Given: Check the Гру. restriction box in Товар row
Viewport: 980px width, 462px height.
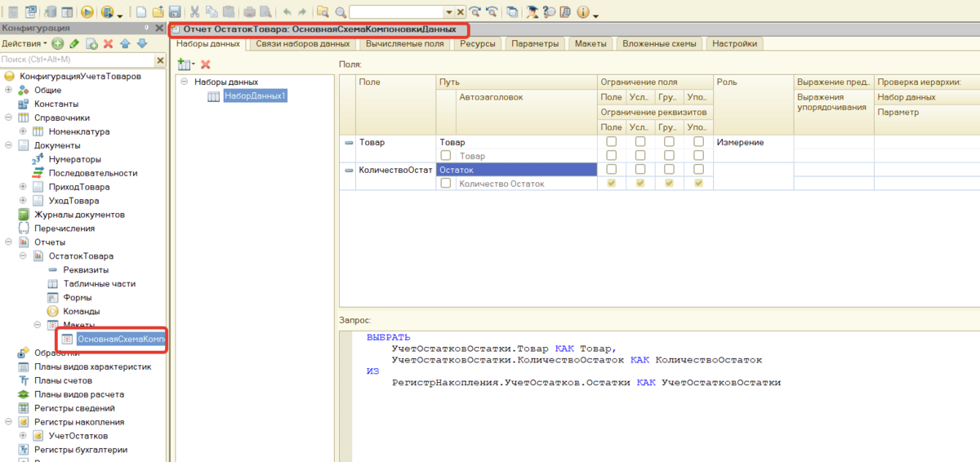Looking at the screenshot, I should click(x=669, y=142).
